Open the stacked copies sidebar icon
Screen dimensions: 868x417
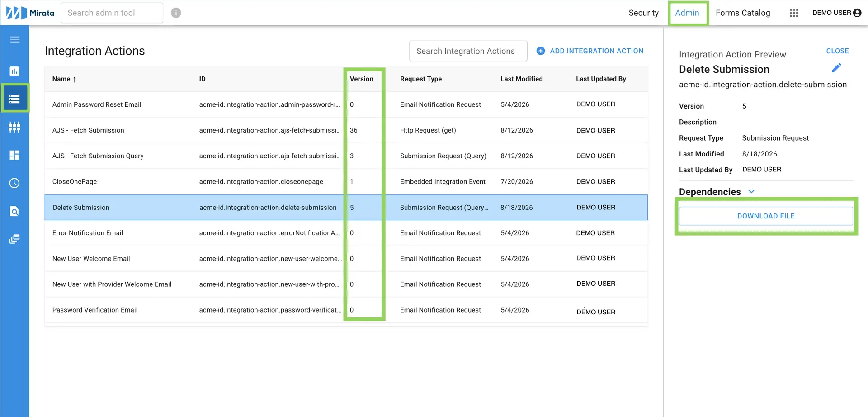14,239
